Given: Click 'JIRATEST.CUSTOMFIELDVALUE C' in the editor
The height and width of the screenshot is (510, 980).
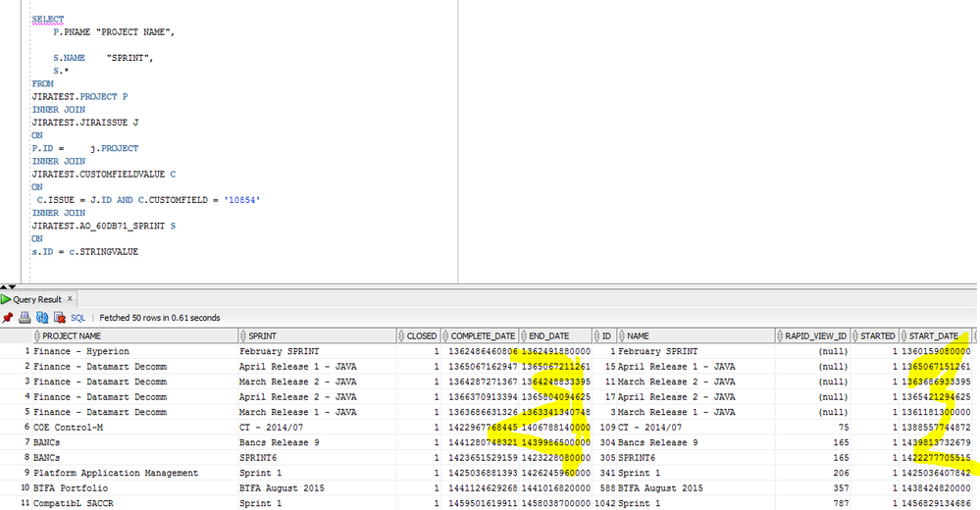Looking at the screenshot, I should click(104, 175).
